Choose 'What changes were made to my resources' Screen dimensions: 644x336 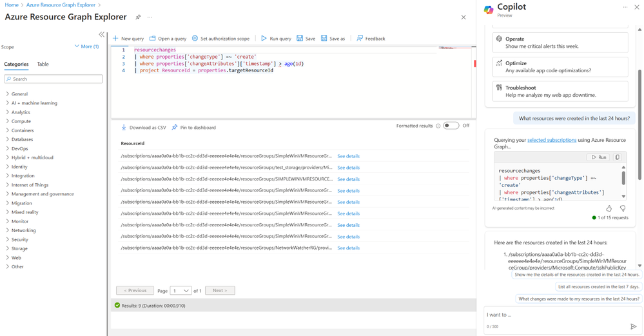click(579, 299)
